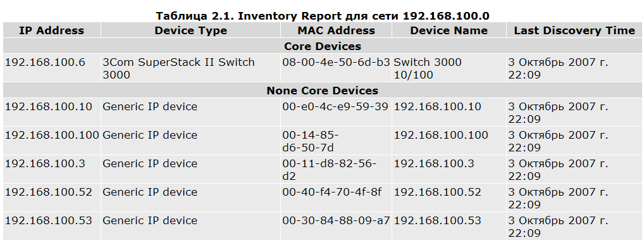Click device name Switch 3000 10/100
Screen dimensions: 644x240
tap(428, 68)
